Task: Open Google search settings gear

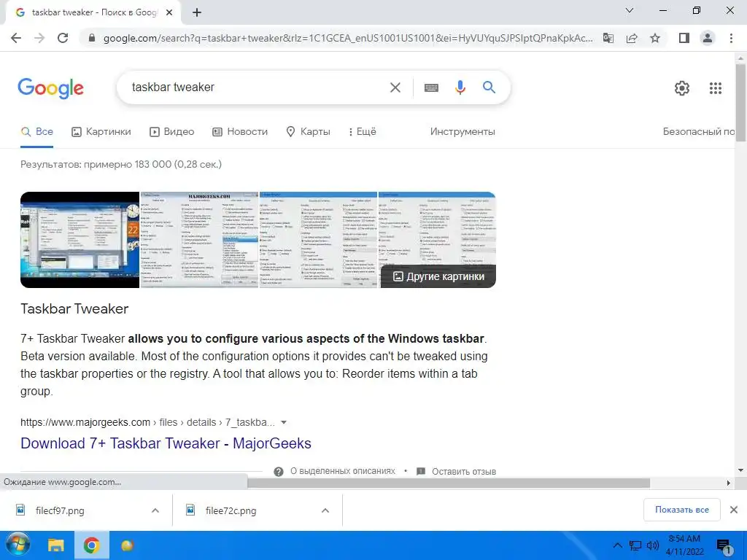Action: [x=682, y=88]
